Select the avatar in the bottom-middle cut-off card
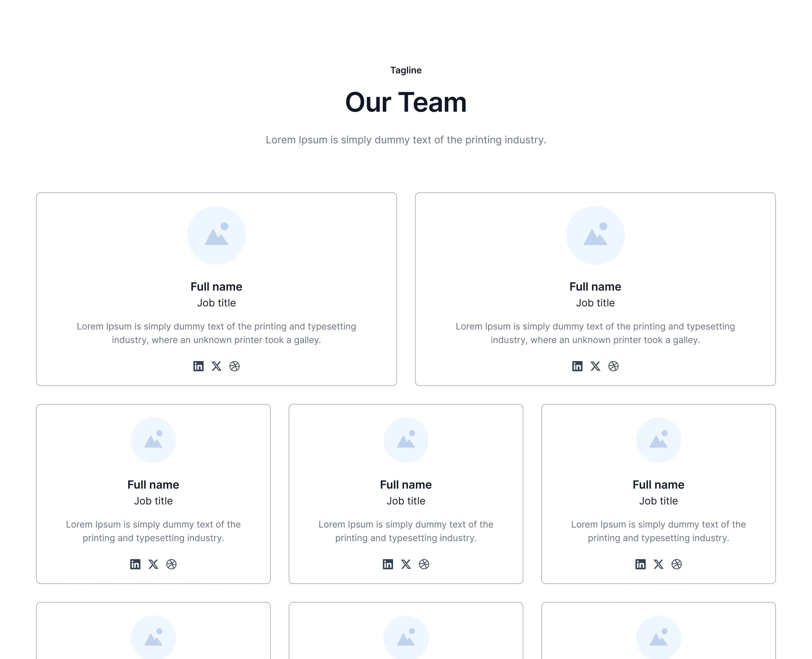Viewport: 812px width, 659px height. coord(406,637)
